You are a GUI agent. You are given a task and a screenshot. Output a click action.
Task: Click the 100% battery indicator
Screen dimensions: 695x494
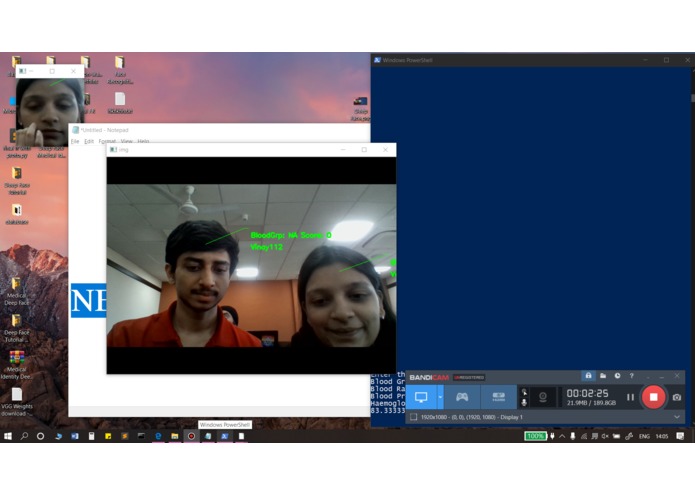coord(535,436)
